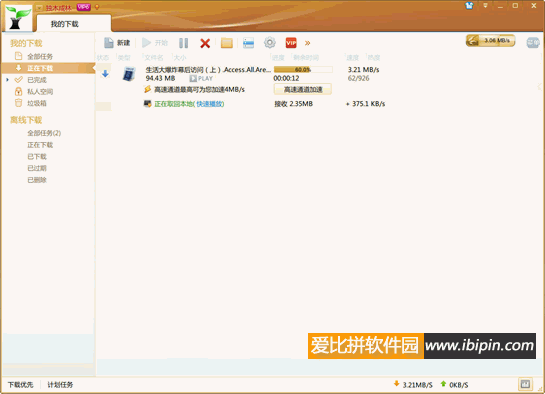545x394 pixels.
Task: Select 已过期 under 离线下载
Action: pyautogui.click(x=37, y=168)
